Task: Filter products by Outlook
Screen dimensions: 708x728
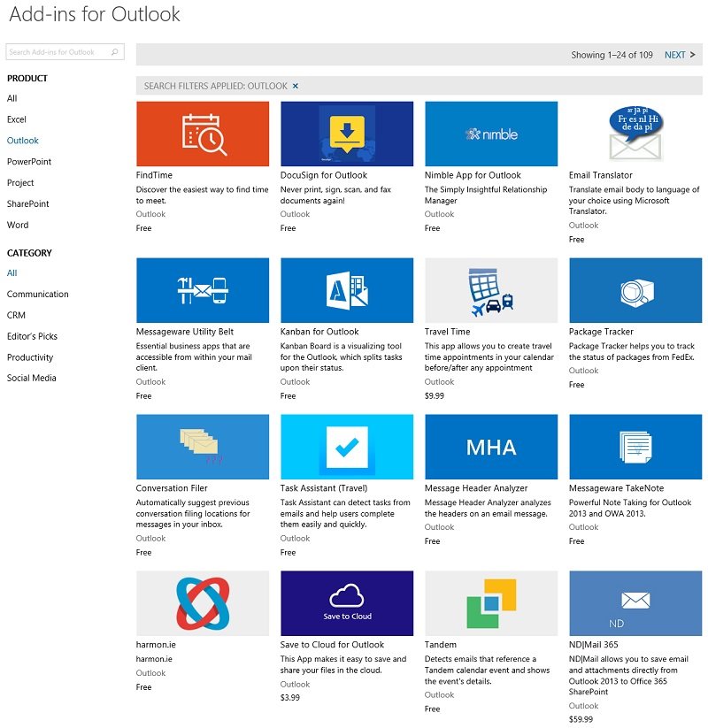Action: (x=23, y=141)
